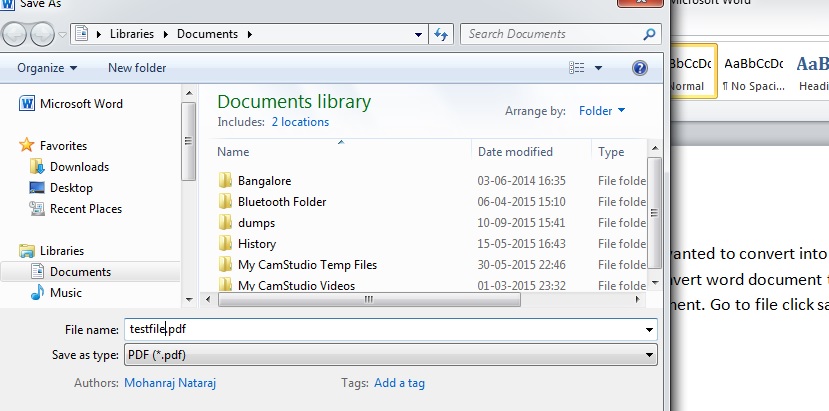Image resolution: width=829 pixels, height=411 pixels.
Task: Click the History folder name
Action: (257, 244)
